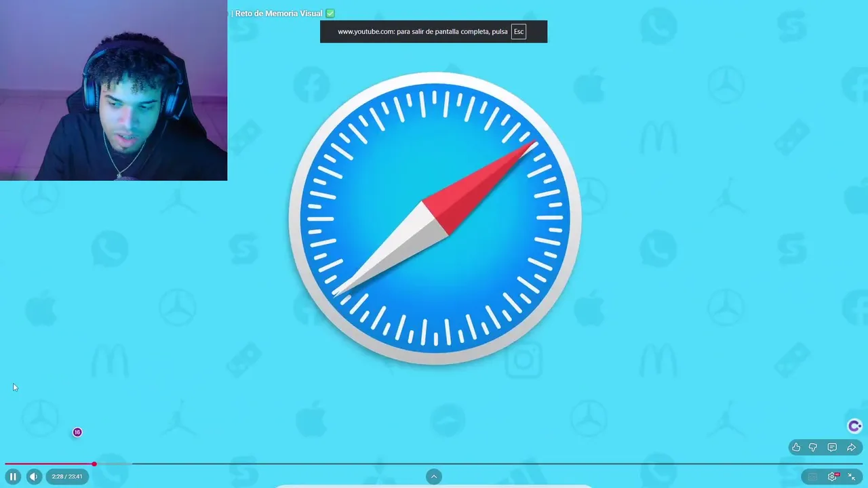This screenshot has height=488, width=868.
Task: Click the streamer webcam overlay
Action: pyautogui.click(x=113, y=90)
